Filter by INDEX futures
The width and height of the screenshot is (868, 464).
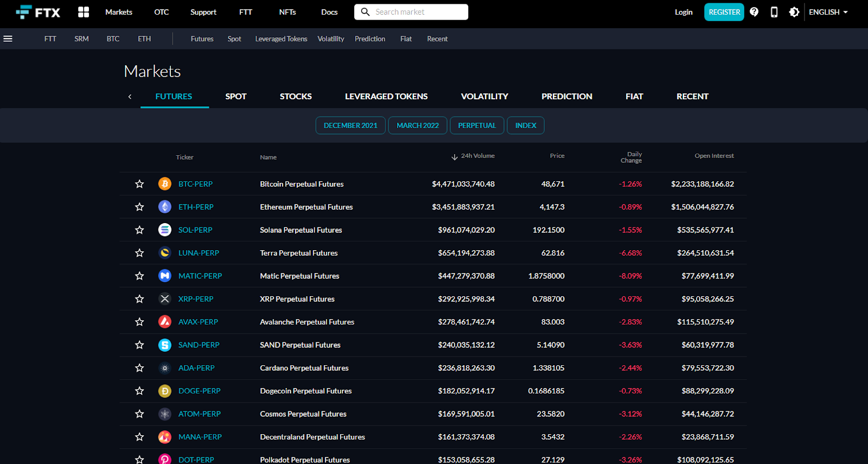[x=526, y=125]
